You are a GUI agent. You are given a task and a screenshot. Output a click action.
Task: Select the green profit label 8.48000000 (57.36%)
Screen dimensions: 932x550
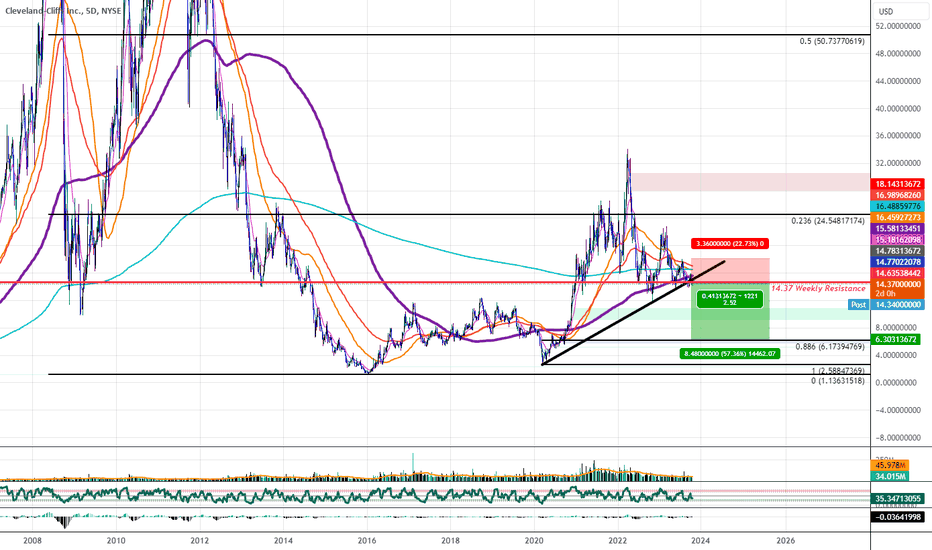730,354
